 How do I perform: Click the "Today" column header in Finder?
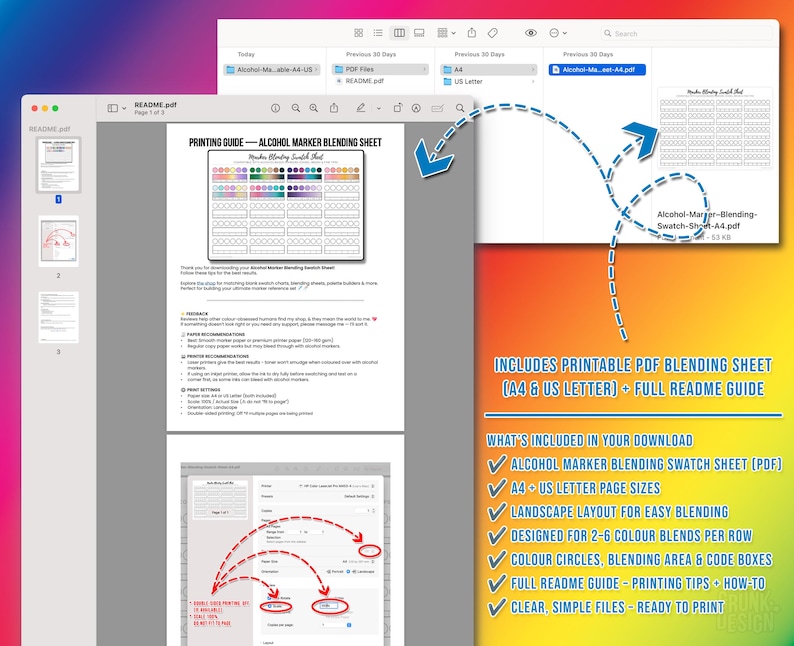pos(246,54)
